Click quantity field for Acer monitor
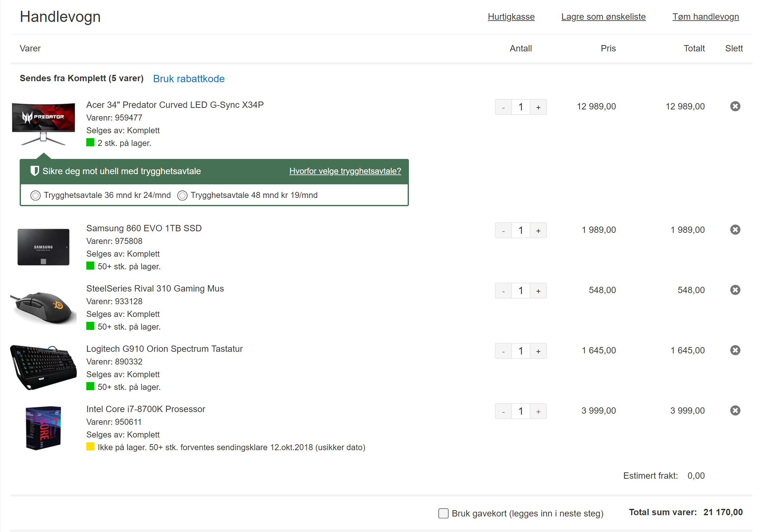 pyautogui.click(x=521, y=107)
